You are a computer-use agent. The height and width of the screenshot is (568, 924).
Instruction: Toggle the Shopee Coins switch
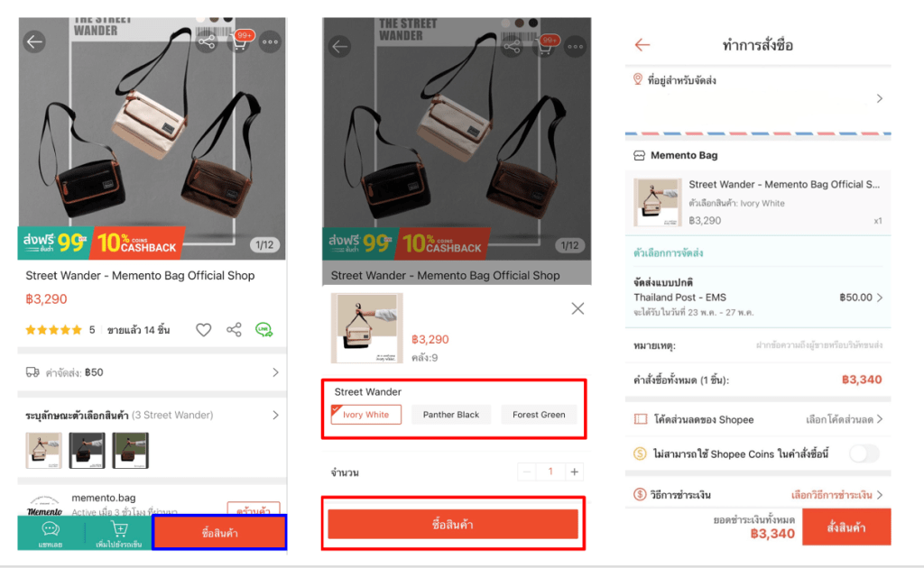tap(863, 453)
